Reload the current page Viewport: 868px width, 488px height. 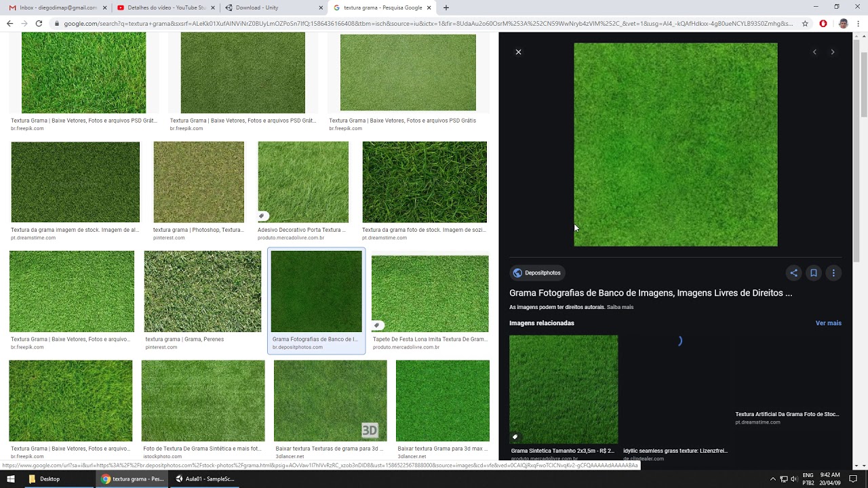(x=39, y=24)
